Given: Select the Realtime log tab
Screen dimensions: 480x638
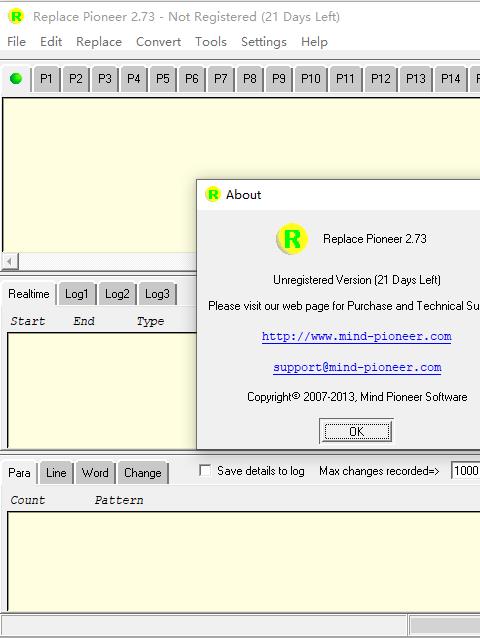Looking at the screenshot, I should point(29,294).
